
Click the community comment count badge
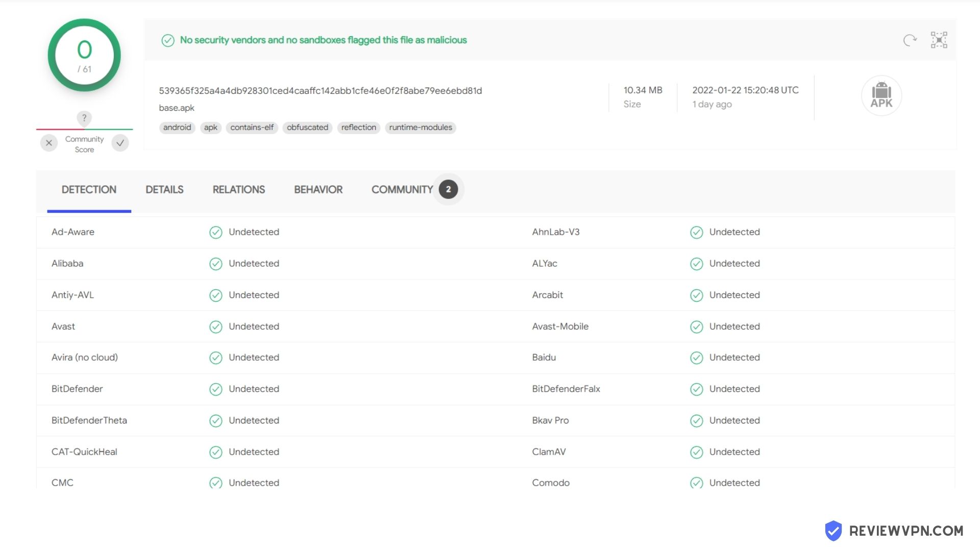coord(448,189)
